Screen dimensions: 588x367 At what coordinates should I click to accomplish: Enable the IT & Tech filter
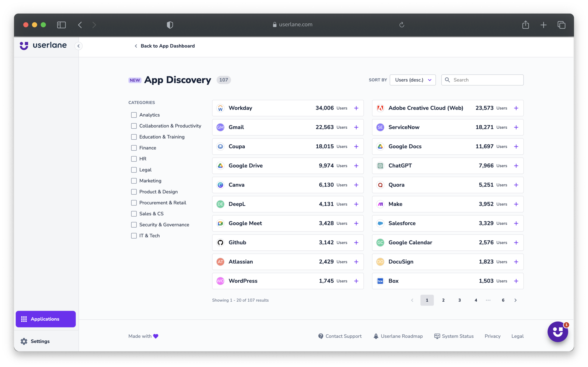(134, 235)
